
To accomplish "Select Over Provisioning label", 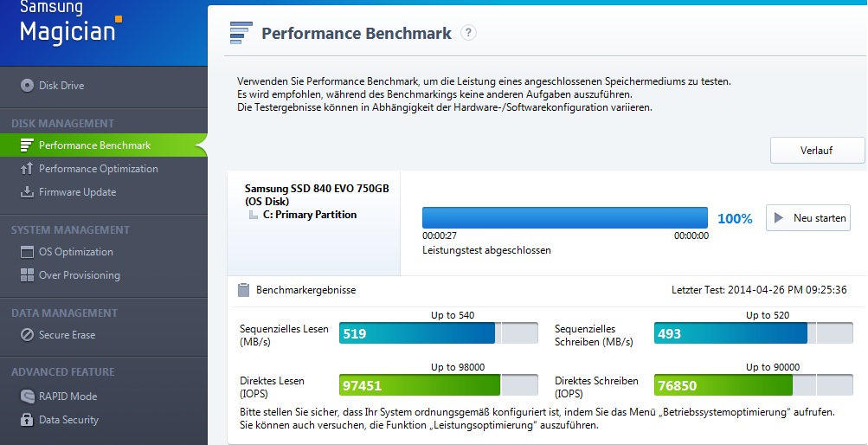I will 79,275.
